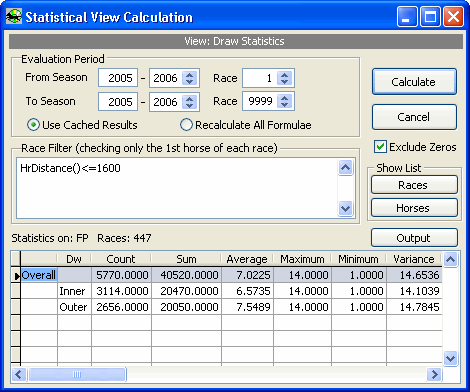
Task: Click the Average column header
Action: pyautogui.click(x=247, y=259)
